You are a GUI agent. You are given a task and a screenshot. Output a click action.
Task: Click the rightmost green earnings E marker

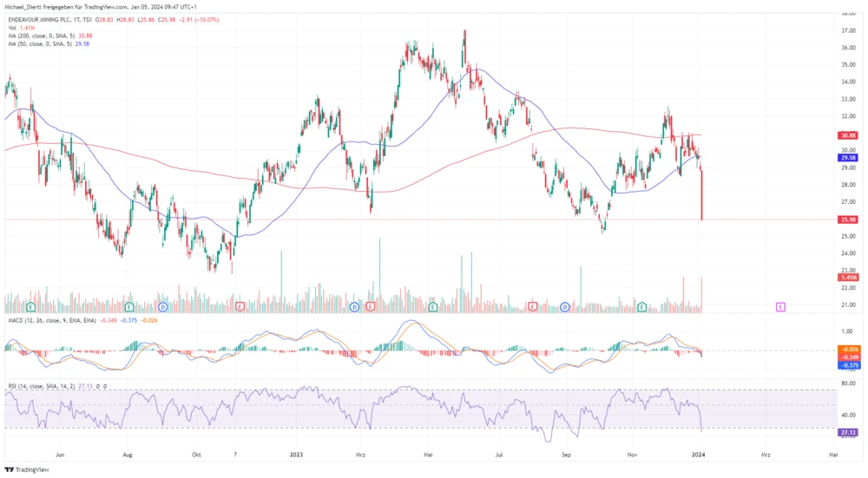pos(642,307)
